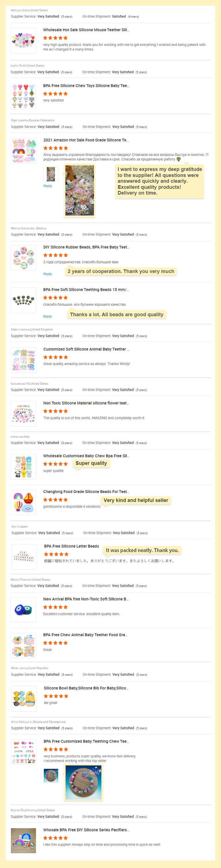The height and width of the screenshot is (868, 221).
Task: Open the 2021 Amazon Hot Sale Food Grade title
Action: point(86,140)
